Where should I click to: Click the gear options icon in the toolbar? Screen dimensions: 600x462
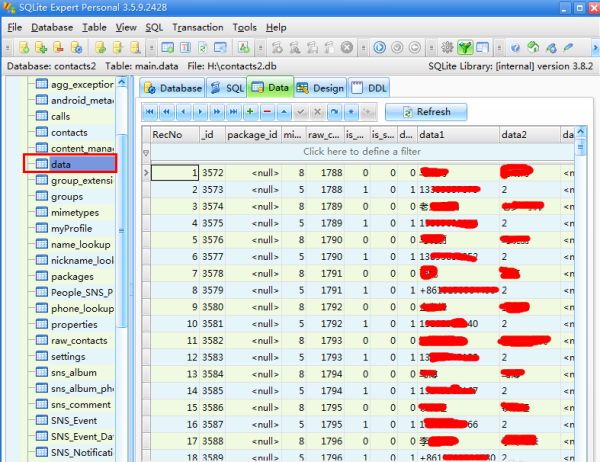click(x=447, y=47)
